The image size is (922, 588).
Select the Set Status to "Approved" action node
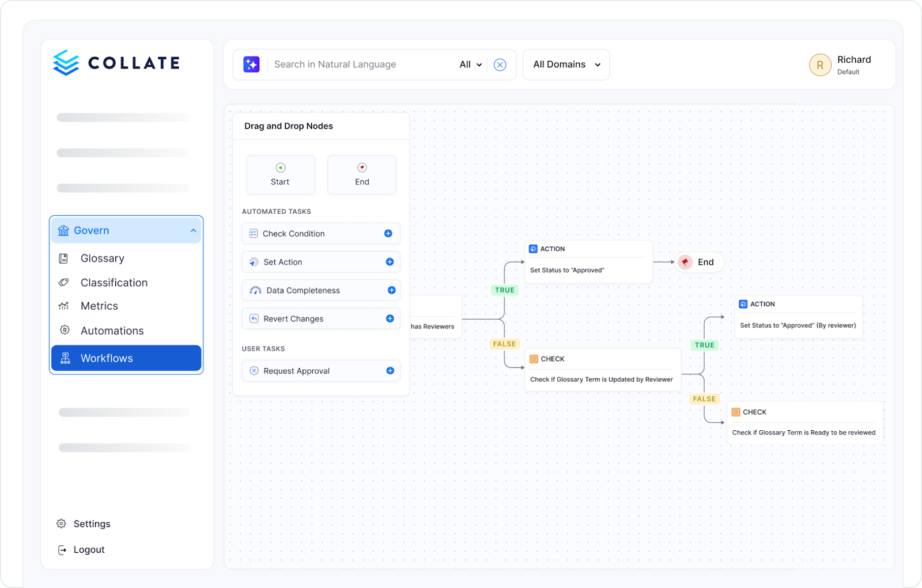[x=589, y=261]
